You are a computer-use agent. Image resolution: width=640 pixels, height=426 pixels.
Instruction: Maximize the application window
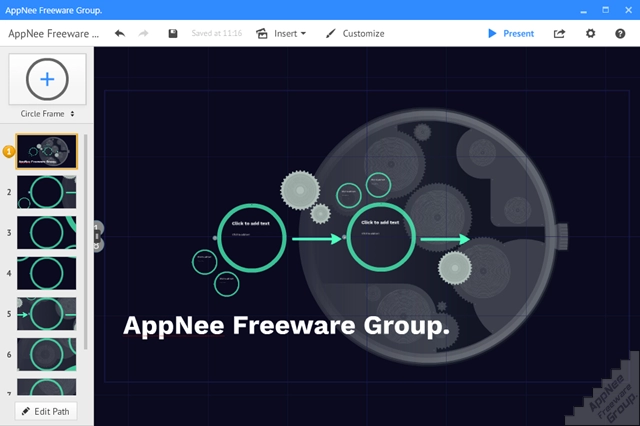coord(606,10)
